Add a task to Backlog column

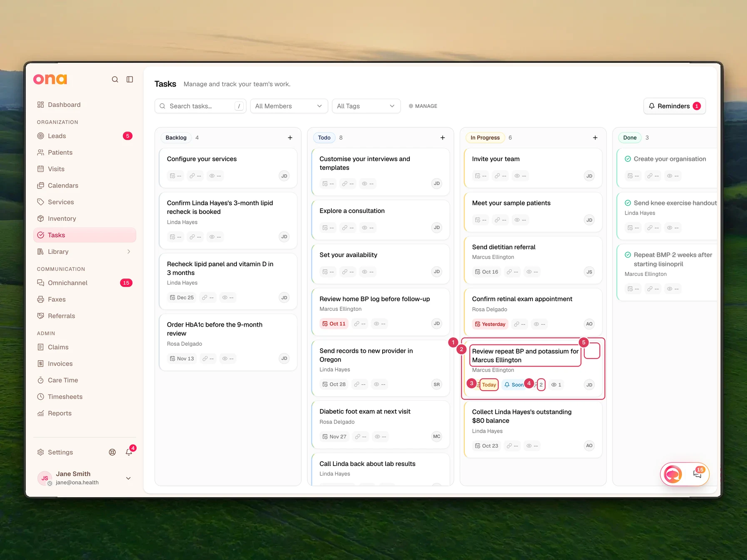click(290, 138)
